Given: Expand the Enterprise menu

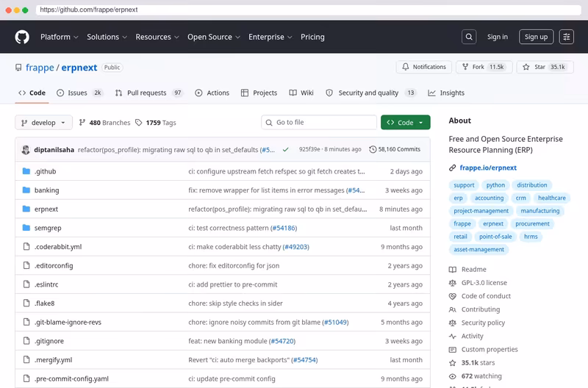Looking at the screenshot, I should coord(270,37).
